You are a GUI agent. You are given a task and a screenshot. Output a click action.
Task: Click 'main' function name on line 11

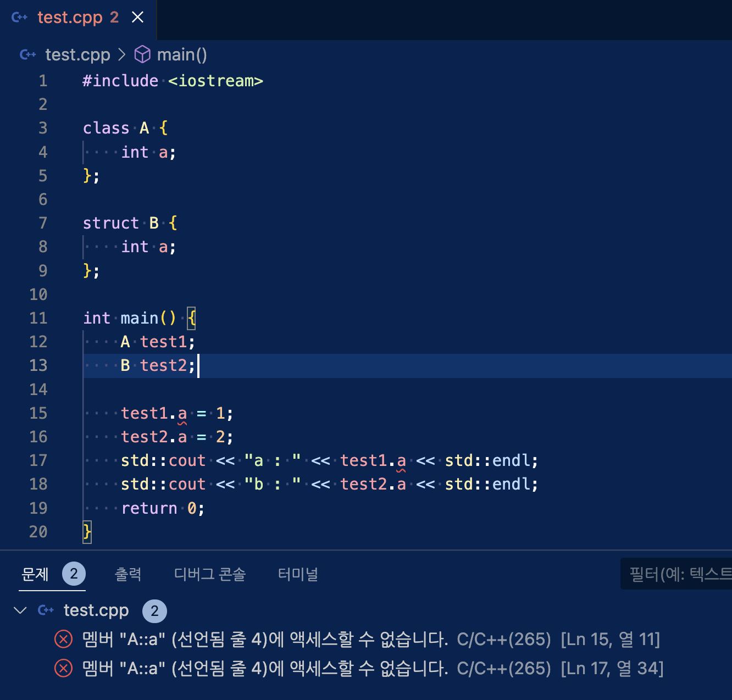point(140,319)
